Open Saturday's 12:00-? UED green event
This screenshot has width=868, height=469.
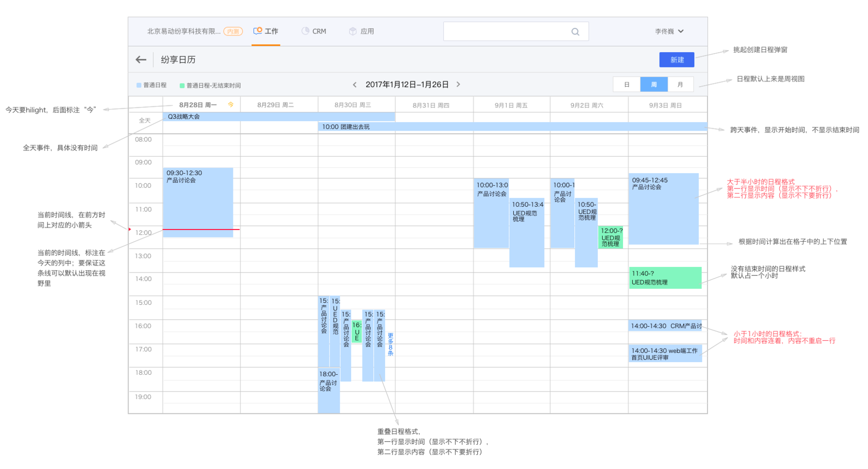pos(611,237)
